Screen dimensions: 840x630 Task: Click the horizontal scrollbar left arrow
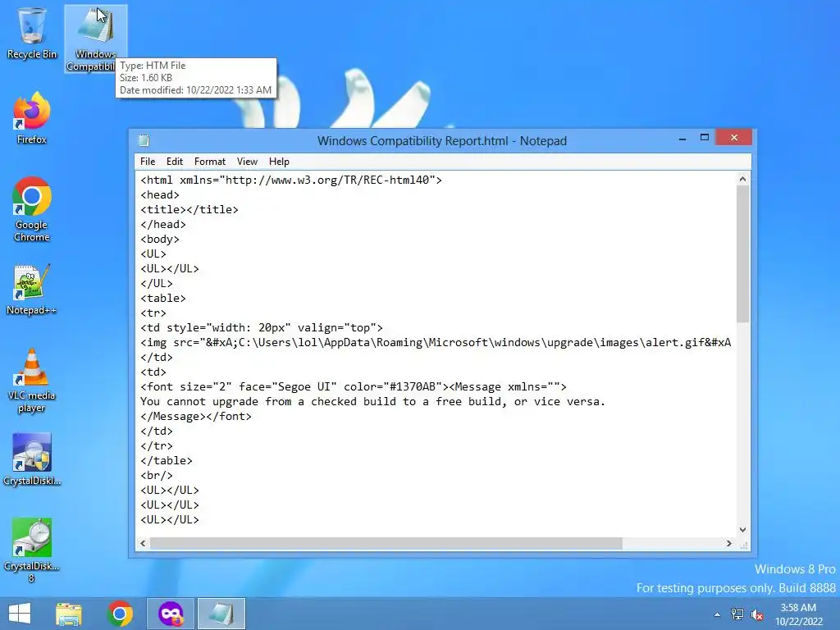[143, 543]
